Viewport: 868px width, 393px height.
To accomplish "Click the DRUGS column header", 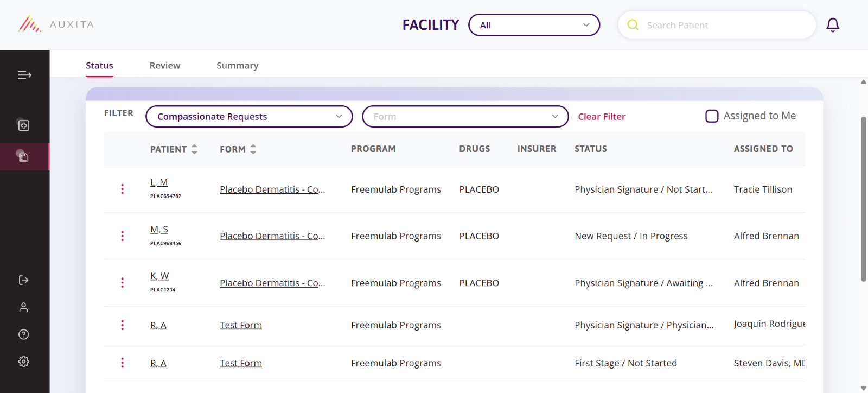I will point(475,149).
